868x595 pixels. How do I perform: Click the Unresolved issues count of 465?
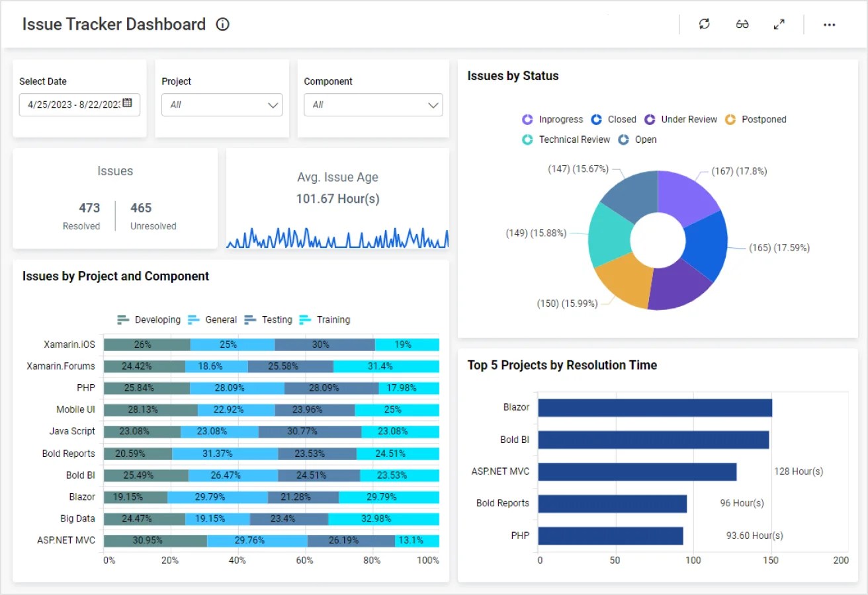[x=141, y=208]
